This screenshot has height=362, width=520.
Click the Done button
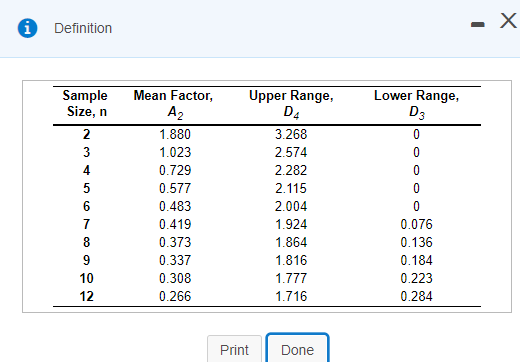point(297,349)
